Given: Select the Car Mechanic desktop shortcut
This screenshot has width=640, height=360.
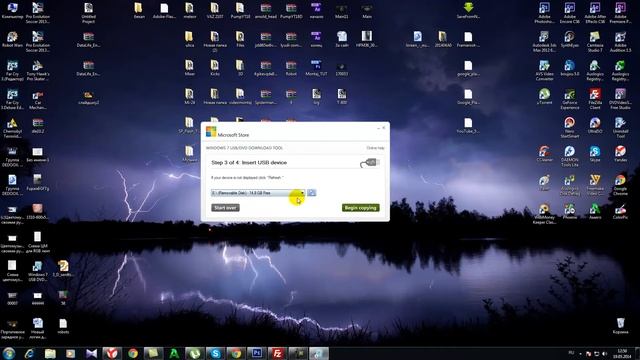Looking at the screenshot, I should coord(38,100).
